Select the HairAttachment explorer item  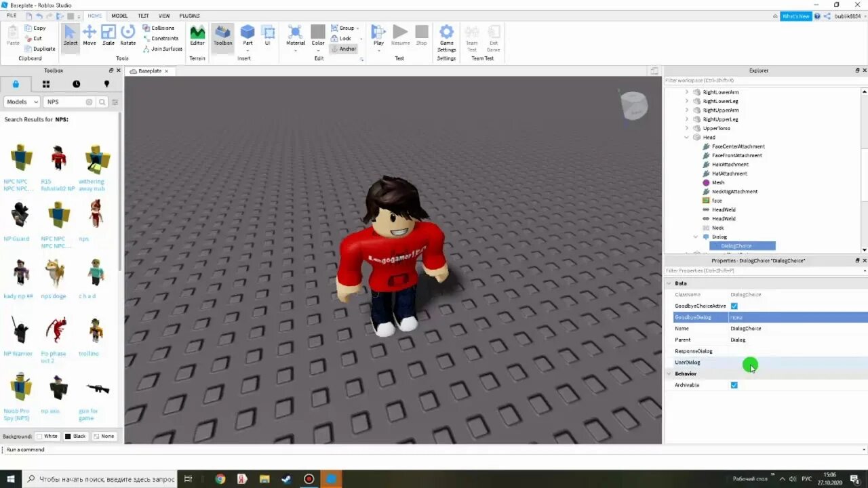point(730,165)
